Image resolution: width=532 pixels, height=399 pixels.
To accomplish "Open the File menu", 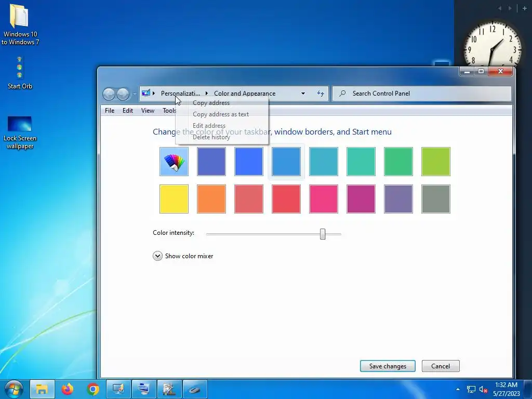I will click(110, 111).
